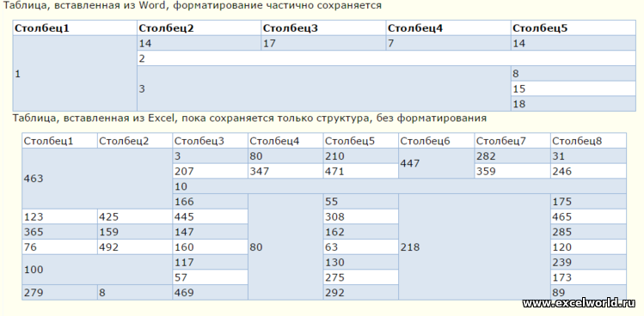644x316 pixels.
Task: Select the Столбец4 header in the Excel table
Action: pyautogui.click(x=285, y=141)
